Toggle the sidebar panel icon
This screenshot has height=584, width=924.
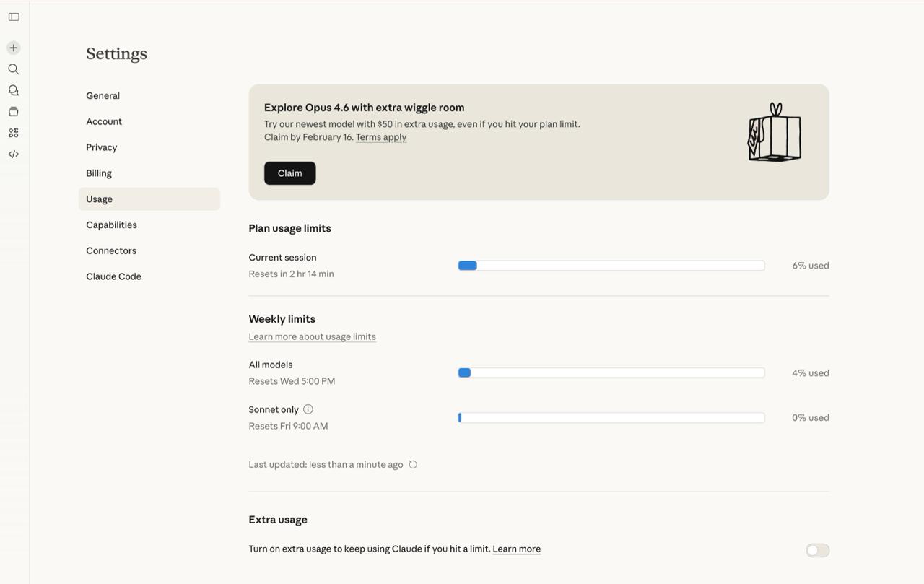[14, 17]
